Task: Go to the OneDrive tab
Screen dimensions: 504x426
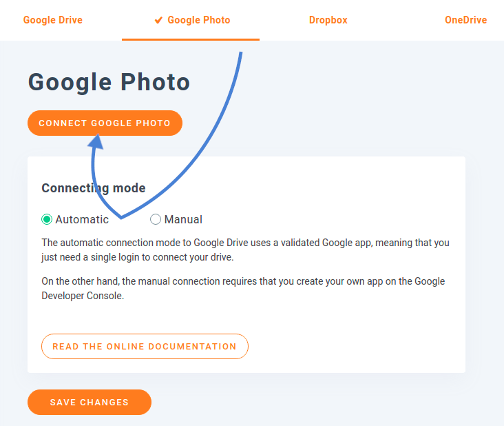Action: click(x=465, y=20)
